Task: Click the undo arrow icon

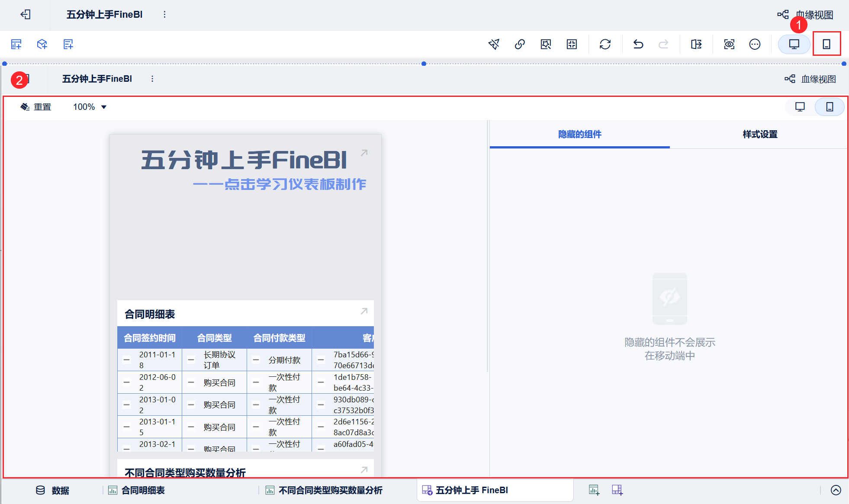Action: (638, 44)
